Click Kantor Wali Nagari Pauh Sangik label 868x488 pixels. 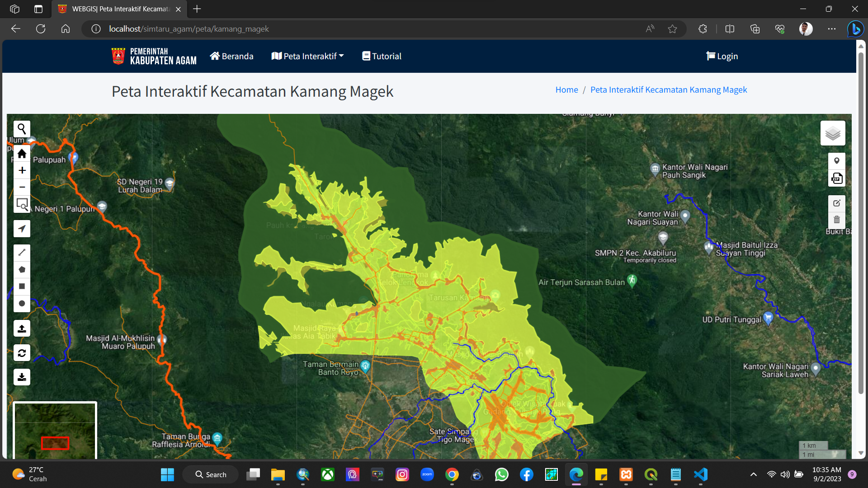tap(695, 171)
